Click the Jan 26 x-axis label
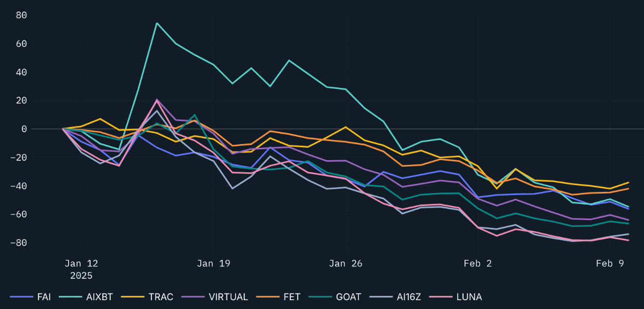This screenshot has width=644, height=309. pyautogui.click(x=345, y=264)
